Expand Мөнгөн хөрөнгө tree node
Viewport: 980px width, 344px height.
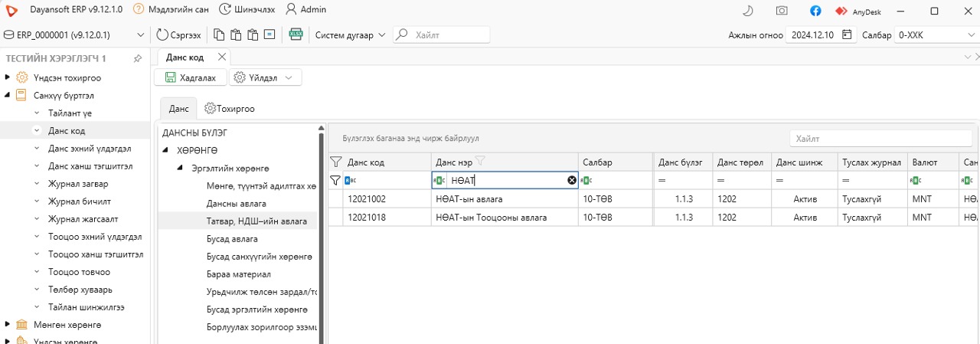pos(7,324)
